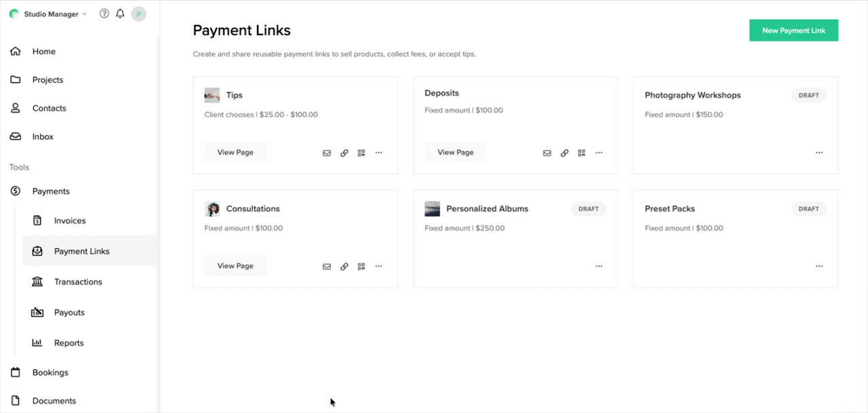Open more options for Photography Workshops
Screen dimensions: 868x413
tap(819, 153)
